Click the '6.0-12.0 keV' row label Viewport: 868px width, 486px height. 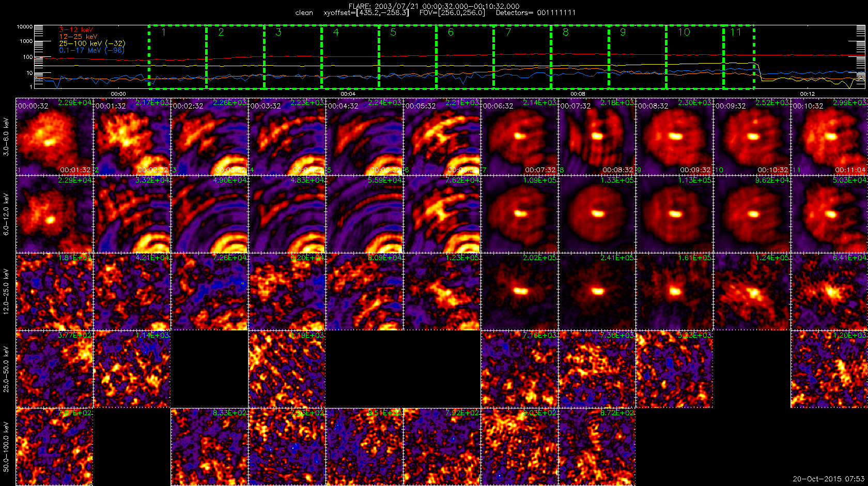pyautogui.click(x=6, y=214)
